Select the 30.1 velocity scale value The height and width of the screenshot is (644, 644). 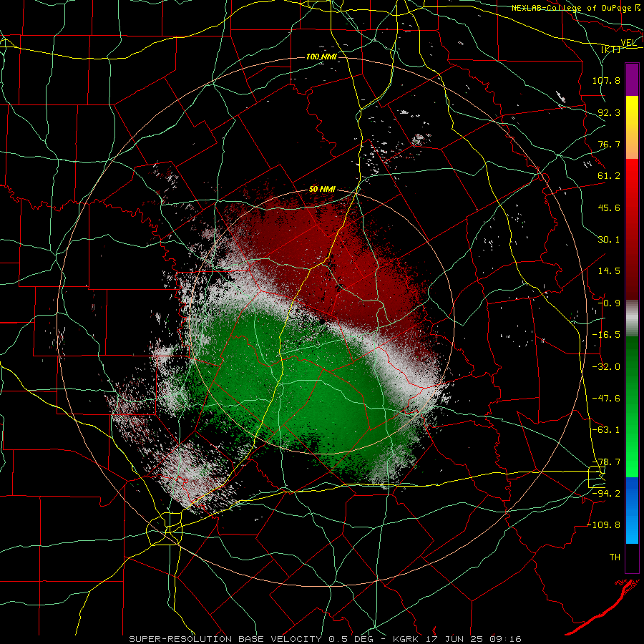pyautogui.click(x=609, y=240)
